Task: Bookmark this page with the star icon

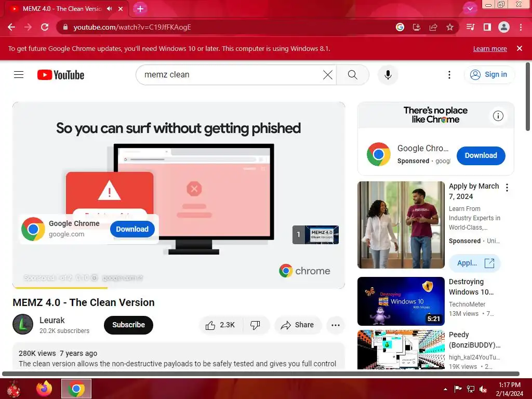Action: [450, 27]
